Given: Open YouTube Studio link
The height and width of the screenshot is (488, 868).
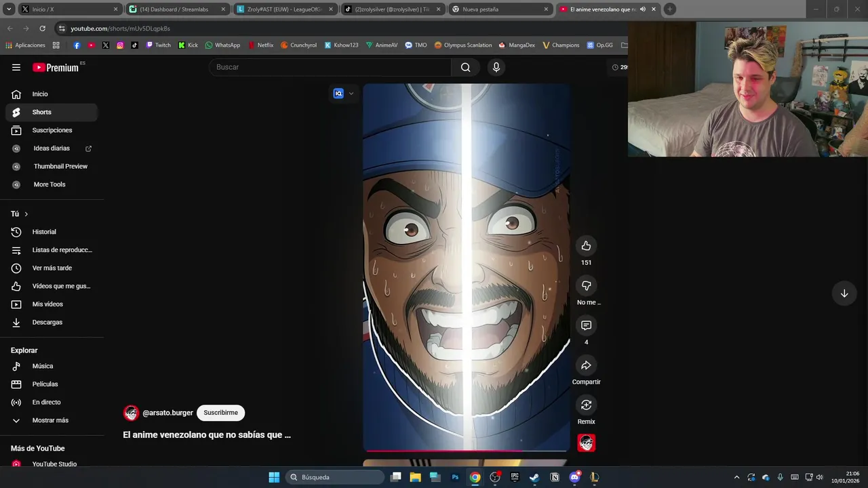Looking at the screenshot, I should click(x=52, y=464).
